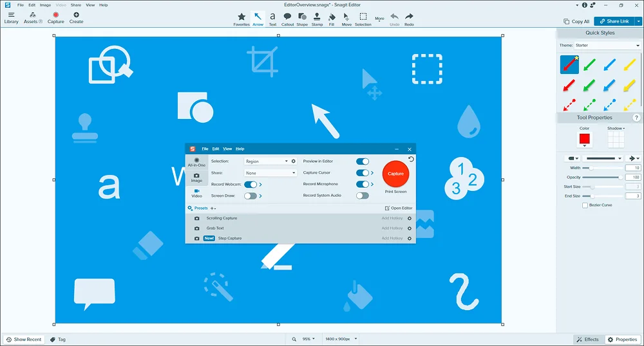Open the Selection Region dropdown in Capture window
Viewport: 644px width, 346px height.
pos(267,161)
